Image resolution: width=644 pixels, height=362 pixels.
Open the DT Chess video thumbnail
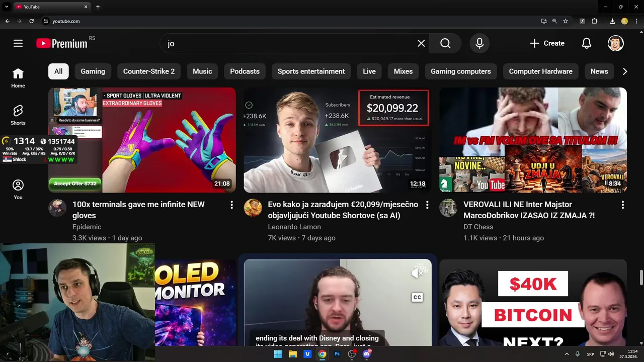[533, 140]
